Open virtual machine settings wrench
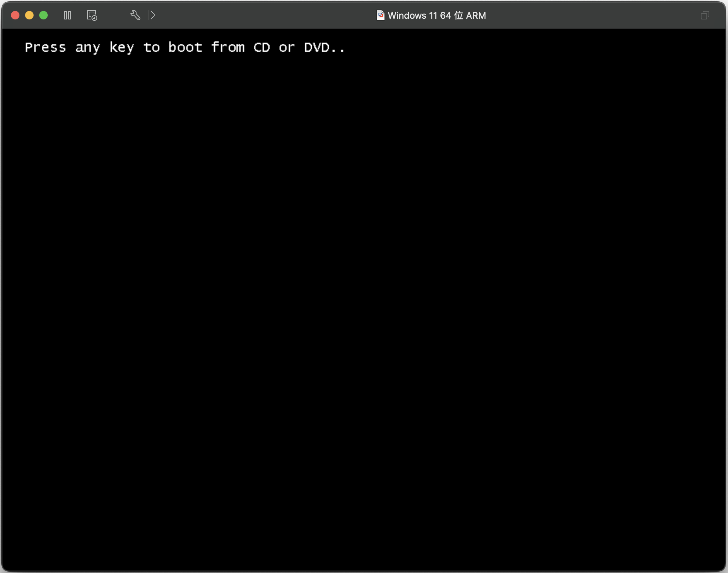The height and width of the screenshot is (573, 728). pos(135,15)
